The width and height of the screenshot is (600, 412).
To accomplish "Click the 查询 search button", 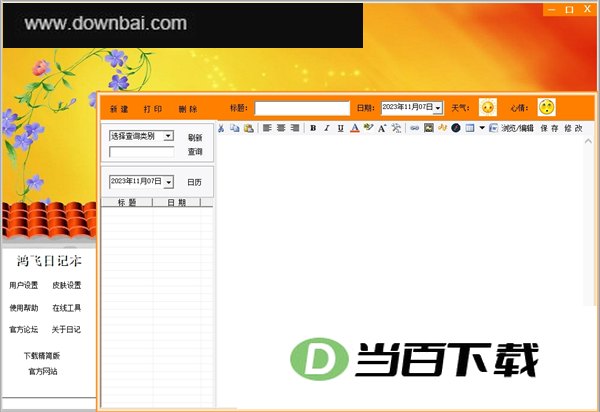I will pyautogui.click(x=195, y=152).
